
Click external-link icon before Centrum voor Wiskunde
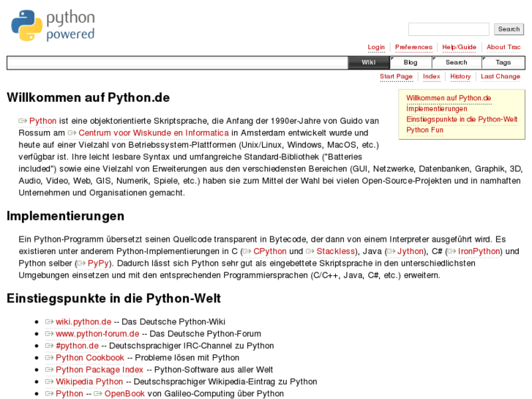click(72, 133)
